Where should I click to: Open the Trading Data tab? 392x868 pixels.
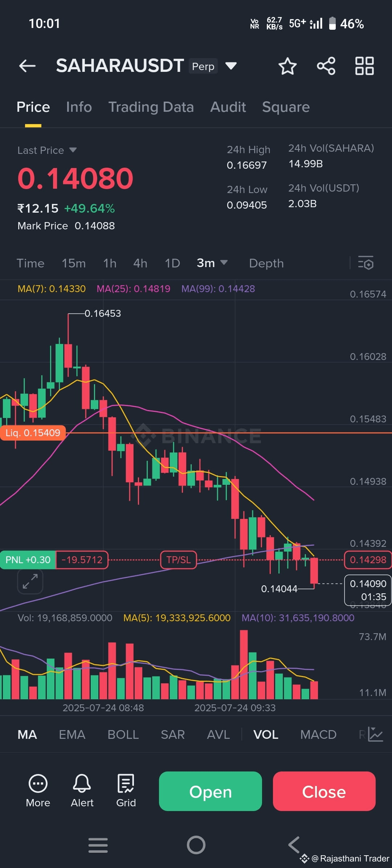[151, 107]
